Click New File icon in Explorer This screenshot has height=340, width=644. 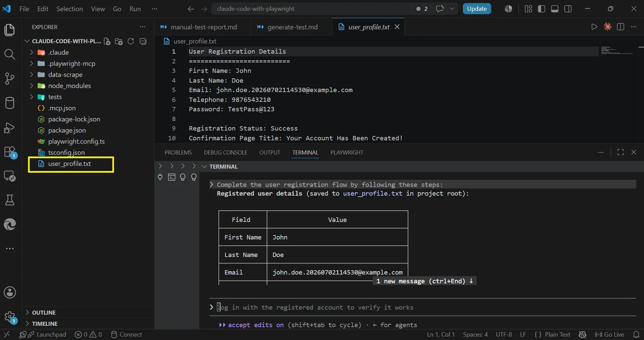(107, 41)
